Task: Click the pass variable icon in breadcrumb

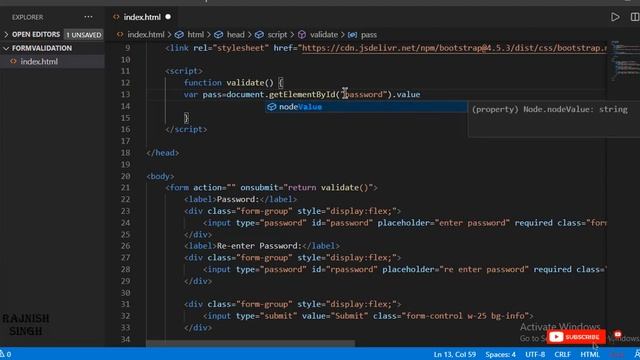Action: click(352, 35)
